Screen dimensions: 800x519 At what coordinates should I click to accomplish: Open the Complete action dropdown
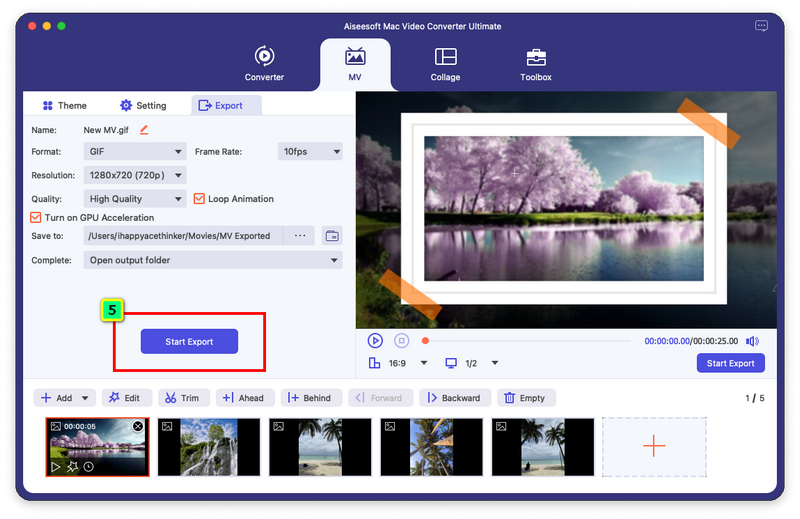tap(213, 260)
